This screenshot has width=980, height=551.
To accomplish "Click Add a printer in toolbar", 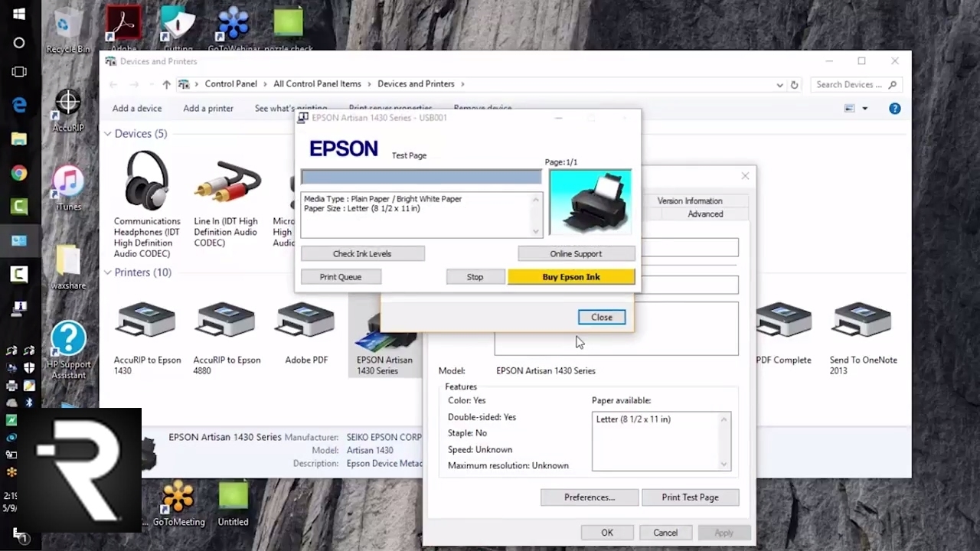I will click(208, 109).
